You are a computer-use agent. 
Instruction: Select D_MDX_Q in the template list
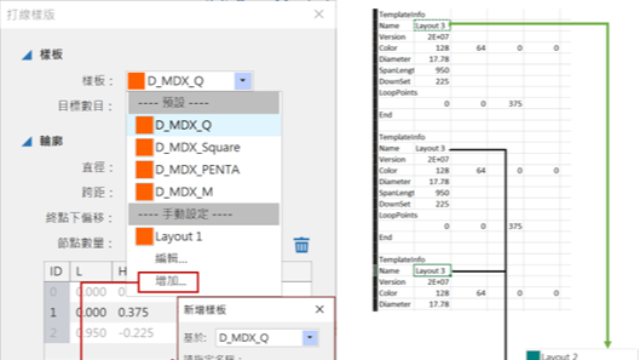click(204, 125)
